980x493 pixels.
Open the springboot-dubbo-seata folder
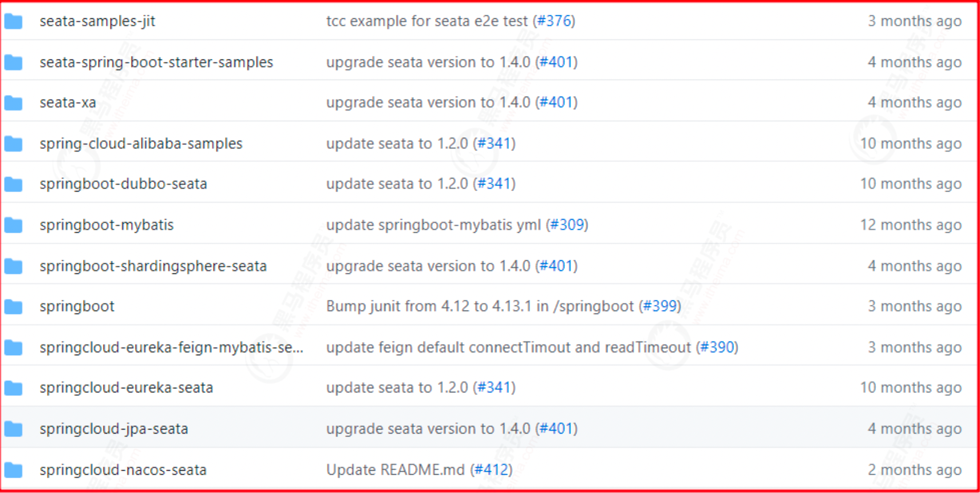click(123, 184)
